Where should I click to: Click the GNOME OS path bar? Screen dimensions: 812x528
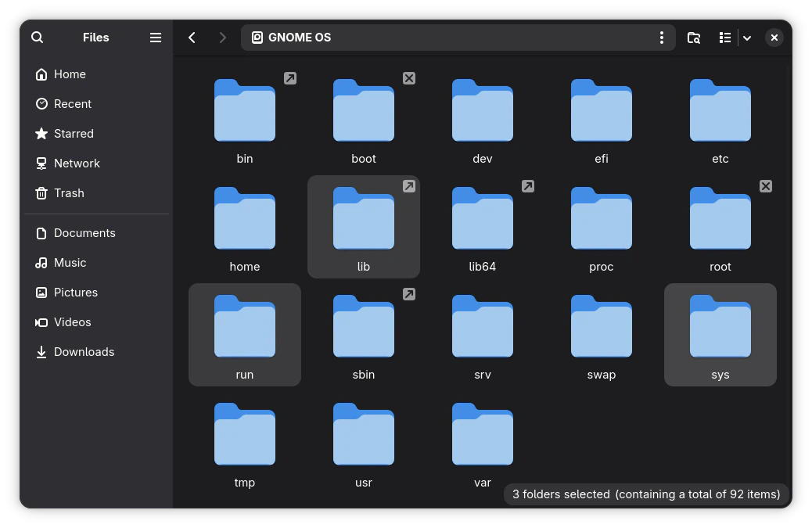click(x=458, y=38)
